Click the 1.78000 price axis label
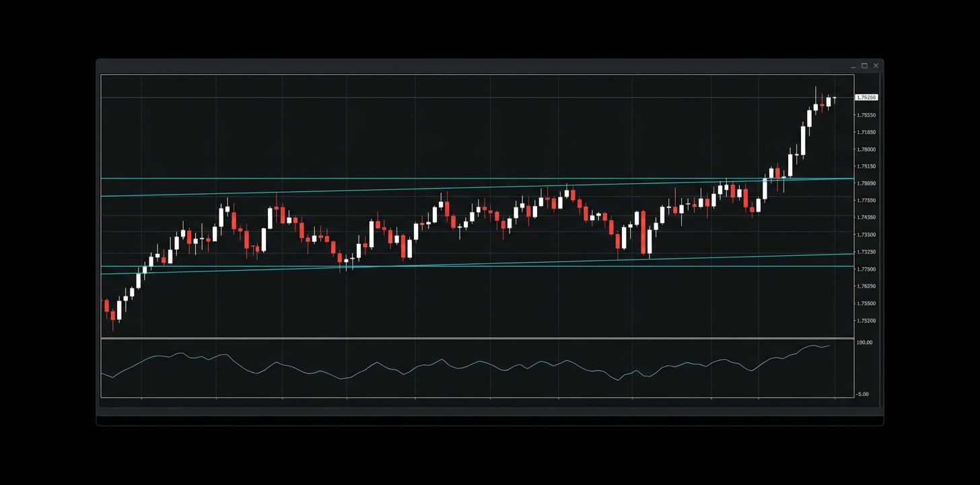This screenshot has width=980, height=485. (x=866, y=150)
